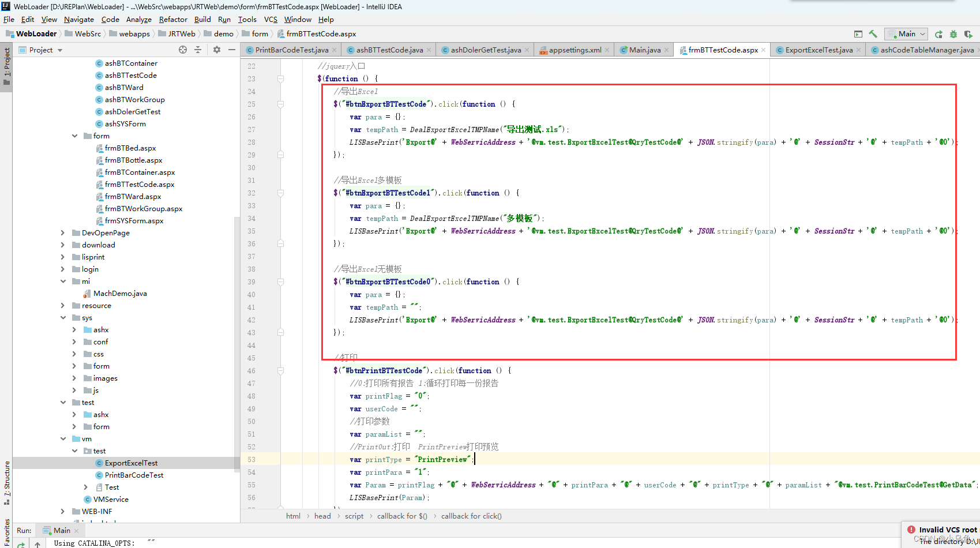Open the Refactor menu
980x548 pixels.
click(173, 19)
